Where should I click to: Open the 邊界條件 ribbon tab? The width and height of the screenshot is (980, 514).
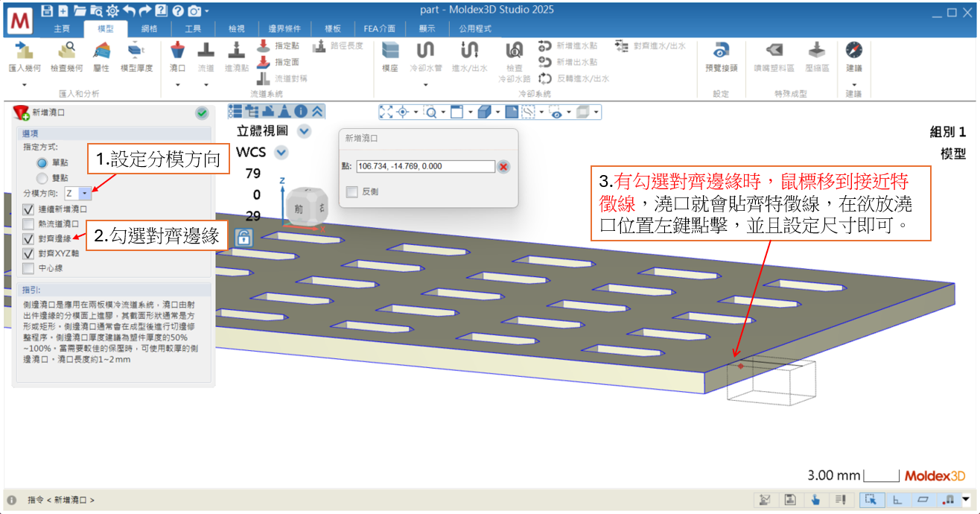[284, 29]
